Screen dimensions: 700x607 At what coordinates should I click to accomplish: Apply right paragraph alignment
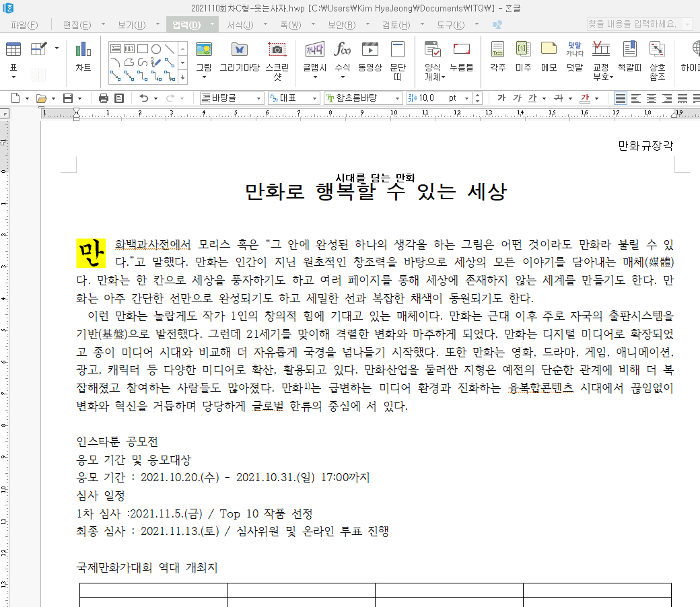(667, 98)
